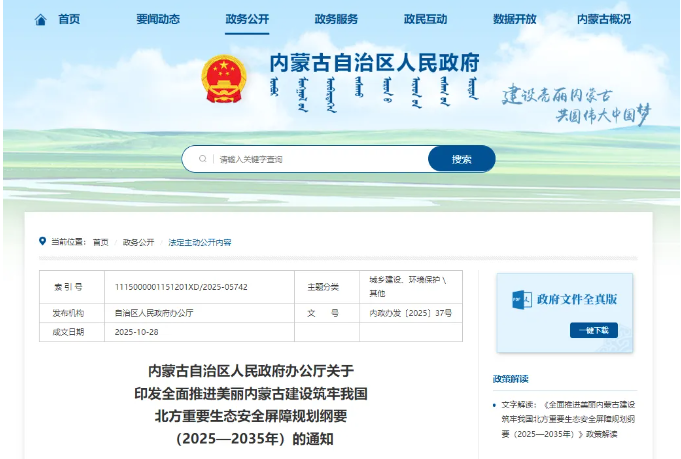Click the magnifier icon in search box

(x=203, y=159)
